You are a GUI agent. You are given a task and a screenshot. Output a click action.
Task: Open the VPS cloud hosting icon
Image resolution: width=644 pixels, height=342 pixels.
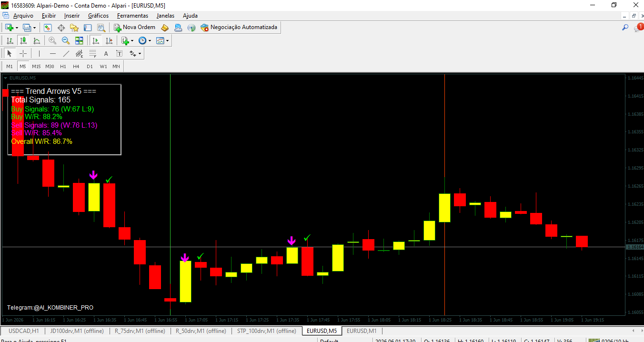[x=178, y=28]
